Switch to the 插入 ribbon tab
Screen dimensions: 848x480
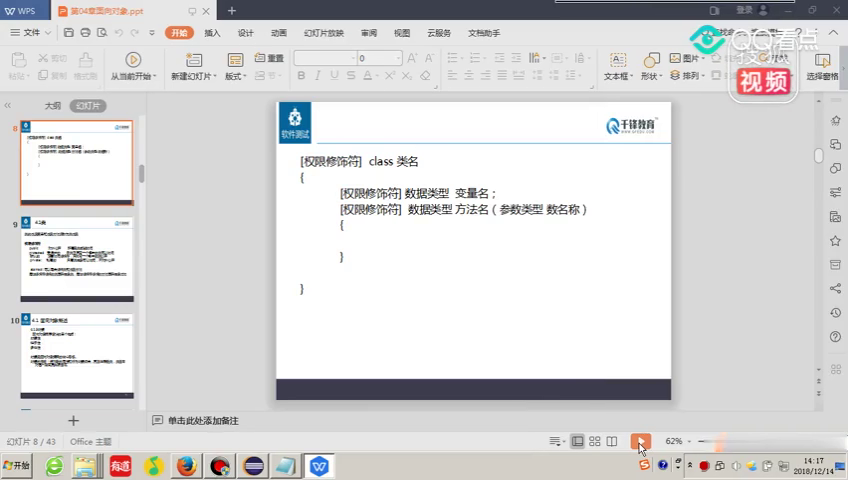pos(212,32)
